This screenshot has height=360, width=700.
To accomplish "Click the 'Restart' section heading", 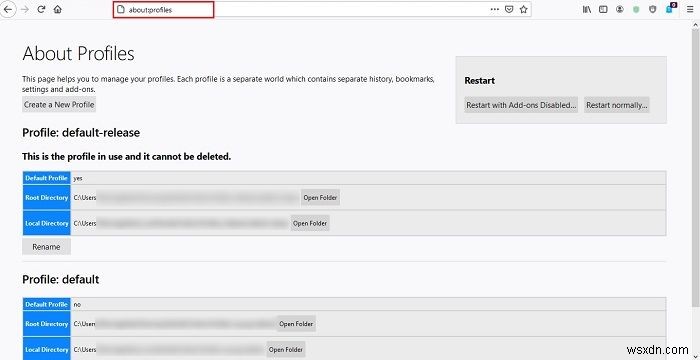I will [479, 81].
